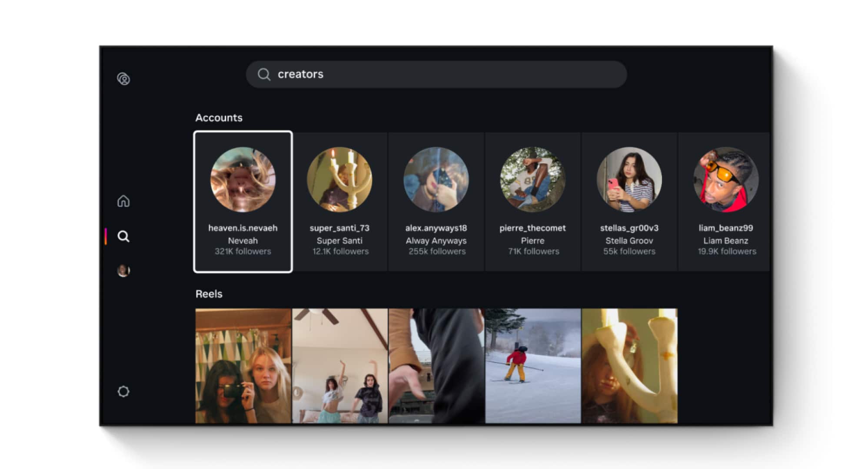This screenshot has height=469, width=868.
Task: Click the Reels section heading
Action: [x=209, y=294]
